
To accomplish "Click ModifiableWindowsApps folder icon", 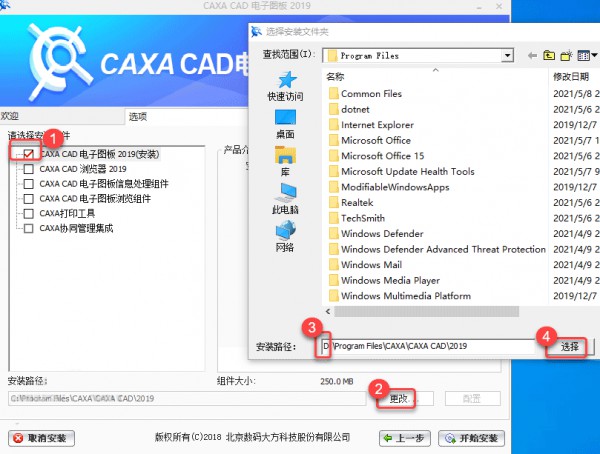I will (334, 187).
